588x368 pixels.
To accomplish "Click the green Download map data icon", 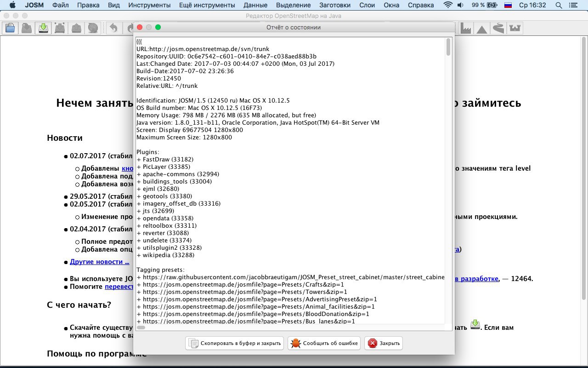I will (x=43, y=28).
